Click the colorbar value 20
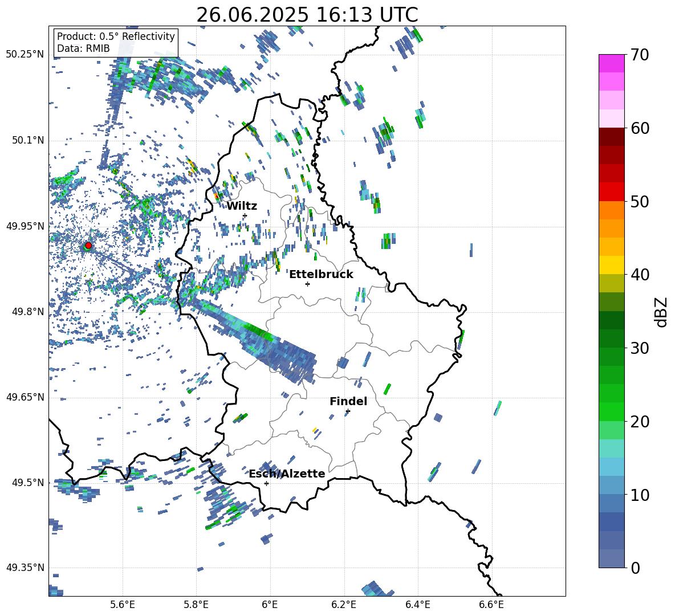Screen dimensions: 675x616 [x=640, y=421]
